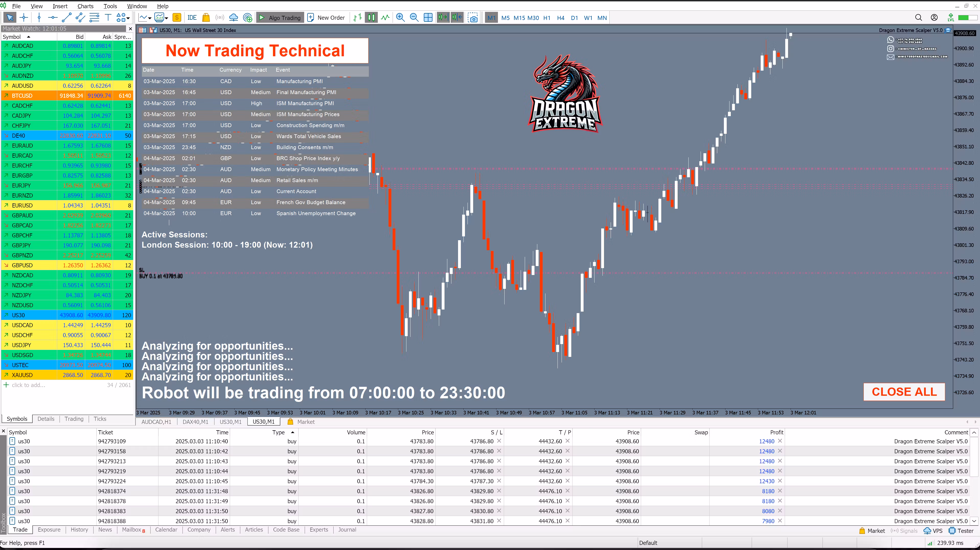
Task: Open the search magnifier in the toolbar
Action: pyautogui.click(x=918, y=17)
